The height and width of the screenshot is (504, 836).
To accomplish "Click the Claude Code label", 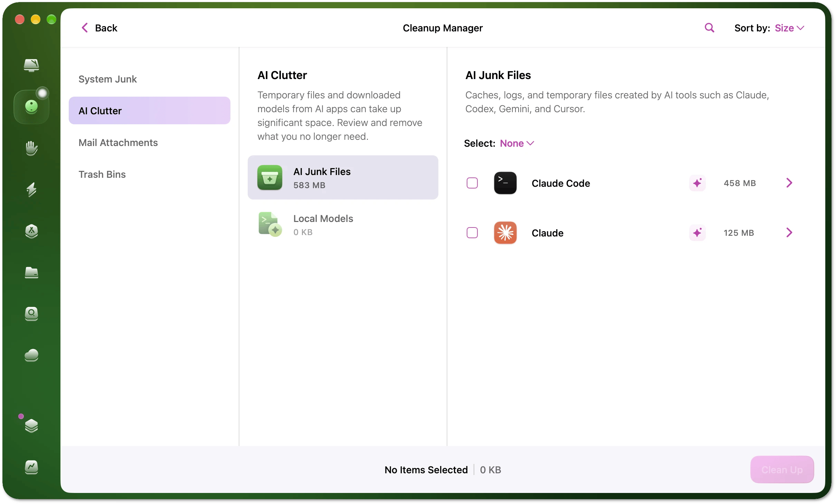I will (x=561, y=183).
